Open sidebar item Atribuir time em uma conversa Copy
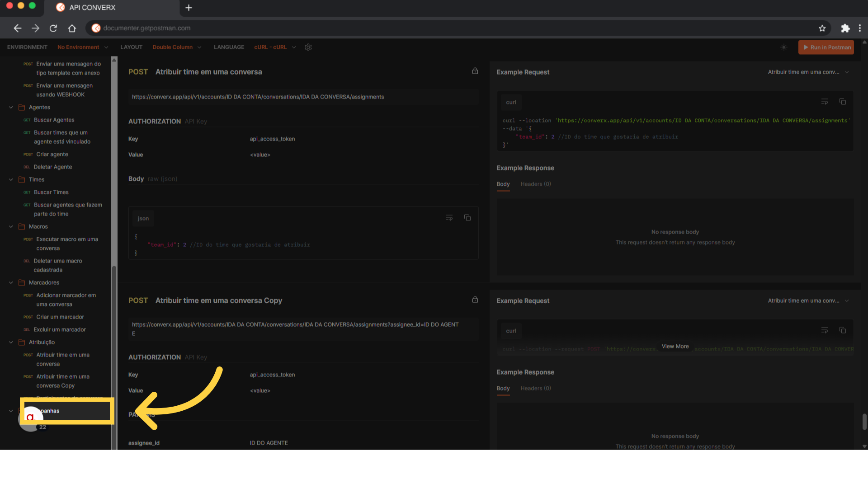The image size is (868, 488). coord(63,381)
